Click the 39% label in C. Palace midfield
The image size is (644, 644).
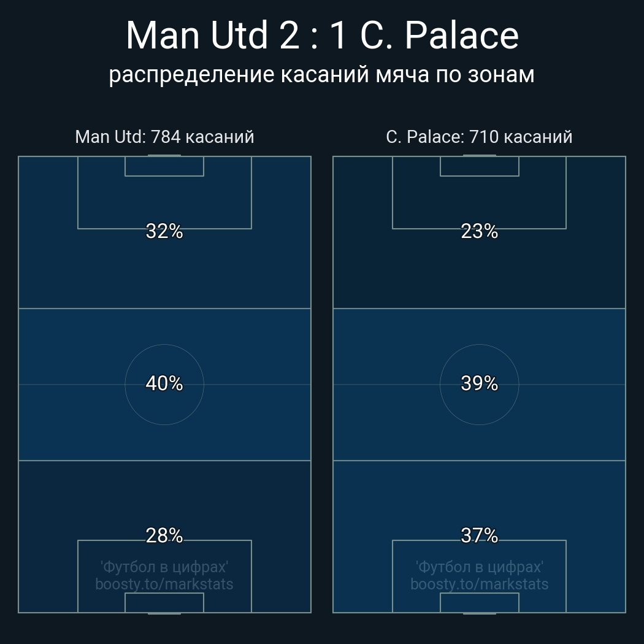tap(479, 383)
